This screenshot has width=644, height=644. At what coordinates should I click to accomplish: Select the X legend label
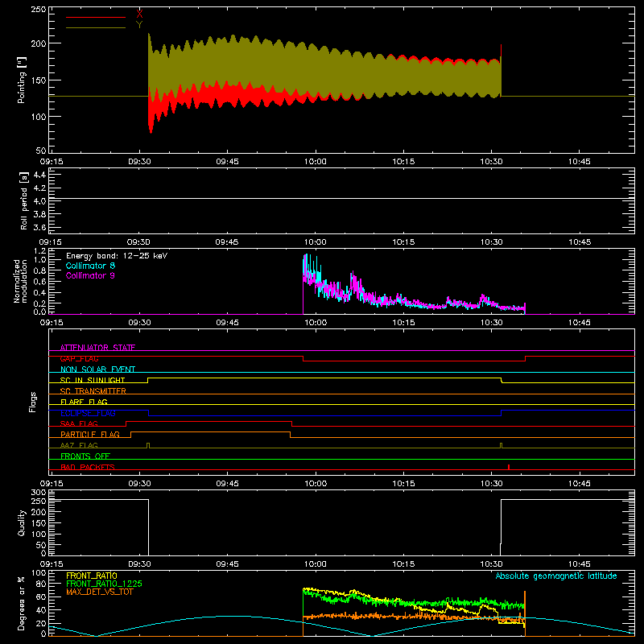pyautogui.click(x=139, y=14)
